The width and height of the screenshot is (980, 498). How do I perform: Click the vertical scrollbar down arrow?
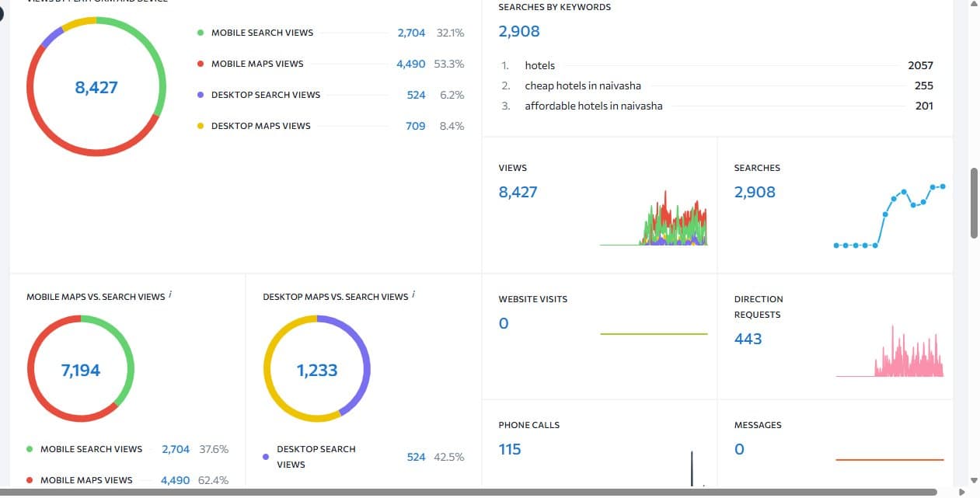975,480
